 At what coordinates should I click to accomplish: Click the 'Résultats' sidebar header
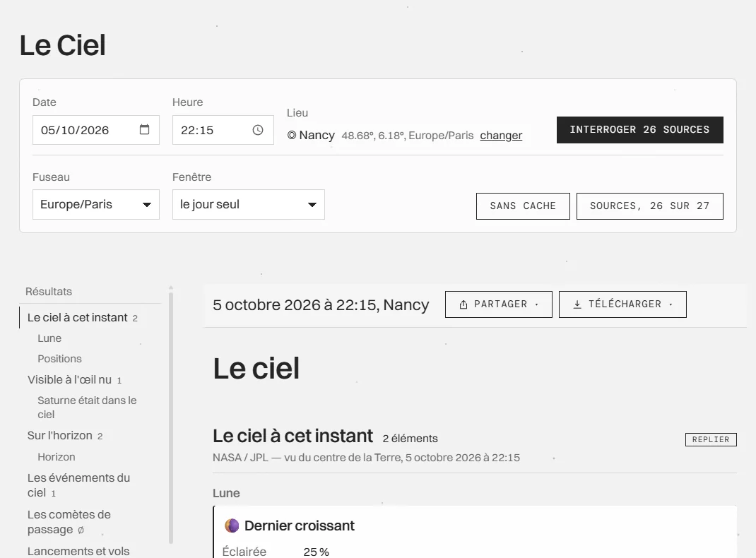click(49, 292)
